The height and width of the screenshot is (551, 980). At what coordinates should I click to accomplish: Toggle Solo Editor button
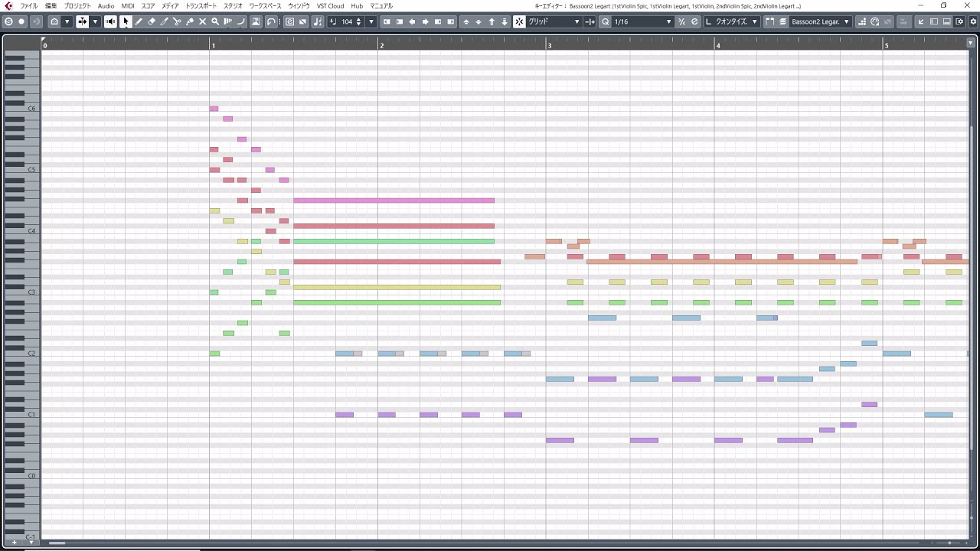tap(8, 21)
